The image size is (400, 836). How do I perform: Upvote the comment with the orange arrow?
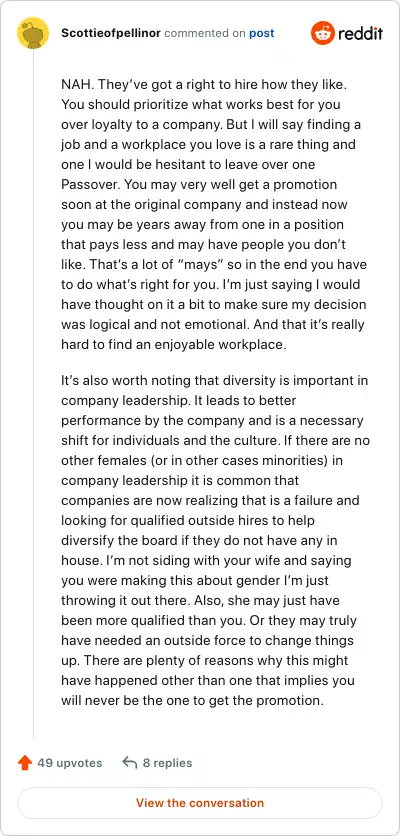pyautogui.click(x=25, y=763)
